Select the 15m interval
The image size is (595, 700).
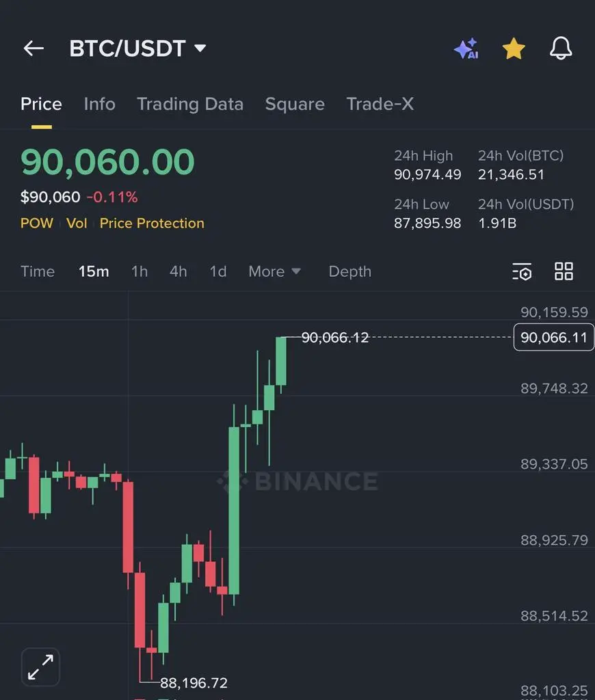point(94,271)
